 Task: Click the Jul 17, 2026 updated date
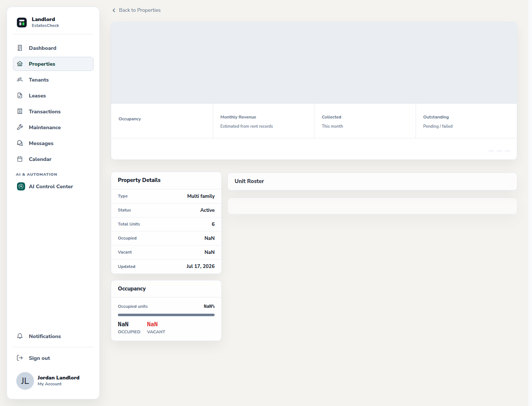click(201, 266)
